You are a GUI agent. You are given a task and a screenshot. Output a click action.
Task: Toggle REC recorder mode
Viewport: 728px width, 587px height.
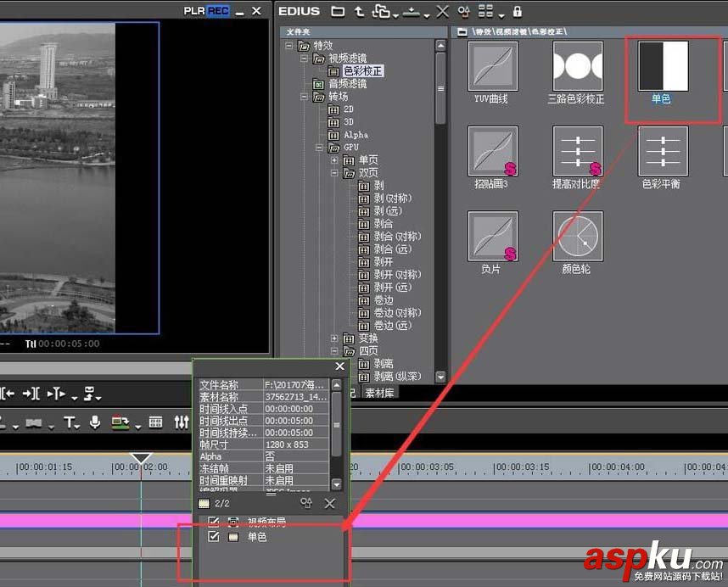point(218,11)
